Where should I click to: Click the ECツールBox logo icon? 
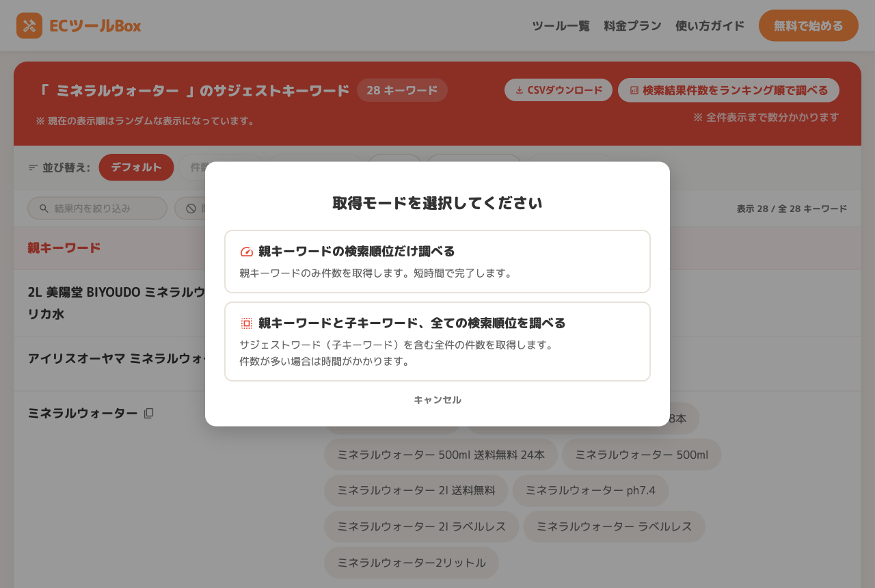click(x=29, y=26)
